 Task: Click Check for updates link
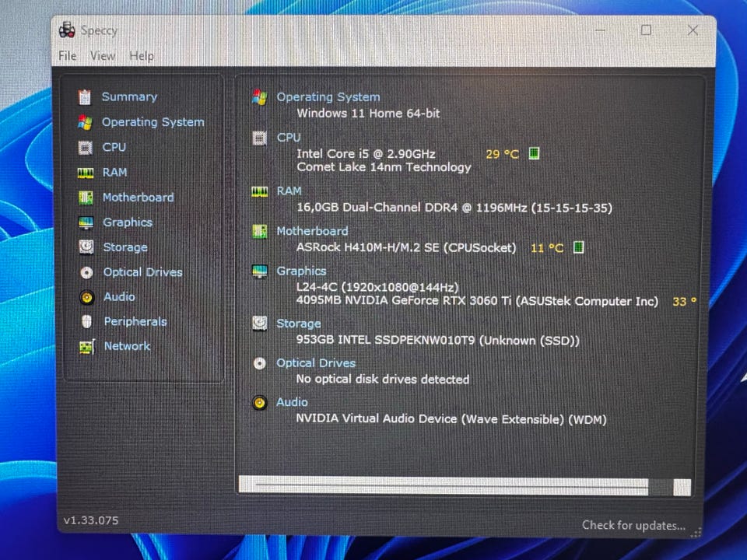click(x=633, y=525)
